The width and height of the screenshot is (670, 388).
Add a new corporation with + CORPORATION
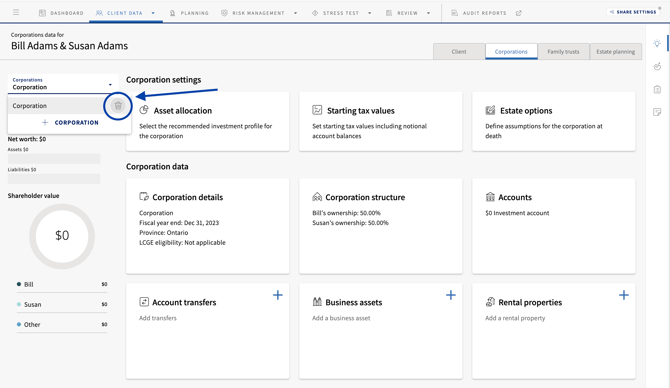[70, 122]
